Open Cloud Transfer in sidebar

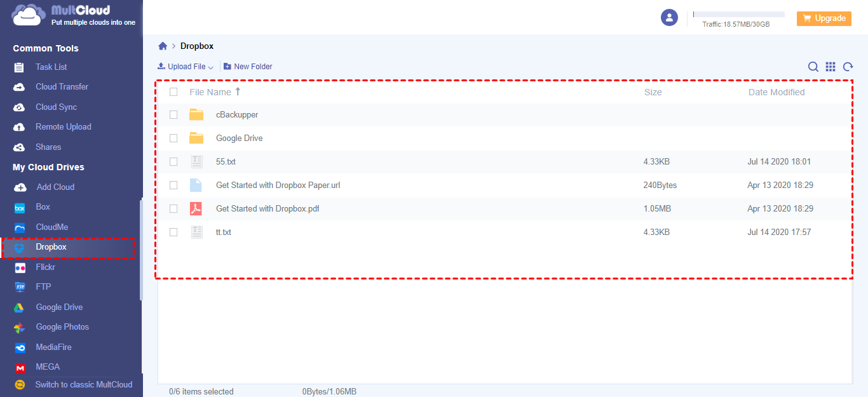coord(62,87)
